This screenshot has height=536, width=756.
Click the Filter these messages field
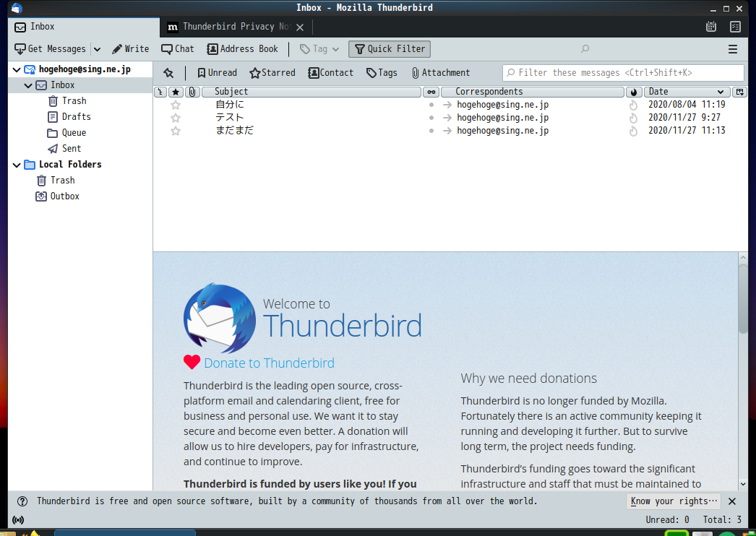pyautogui.click(x=623, y=73)
